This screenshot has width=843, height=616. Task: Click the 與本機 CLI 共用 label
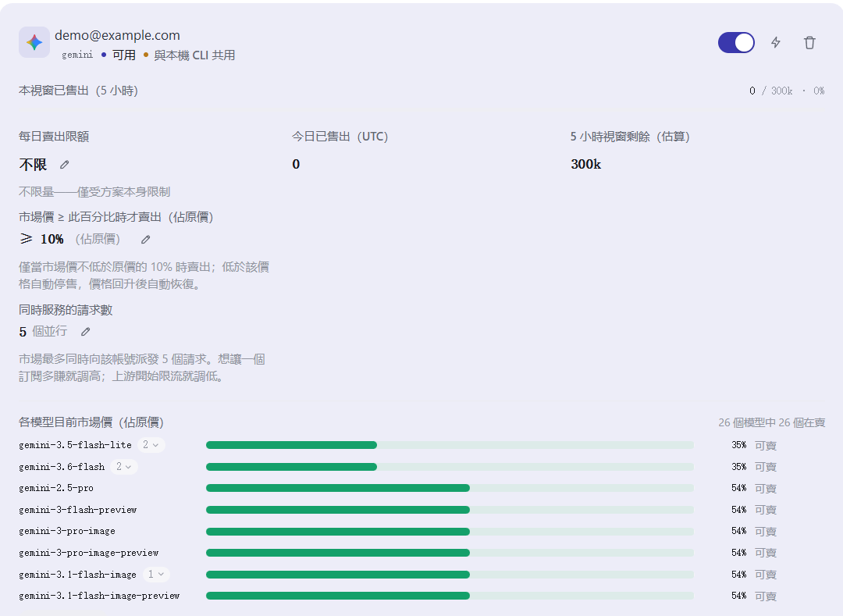[194, 55]
